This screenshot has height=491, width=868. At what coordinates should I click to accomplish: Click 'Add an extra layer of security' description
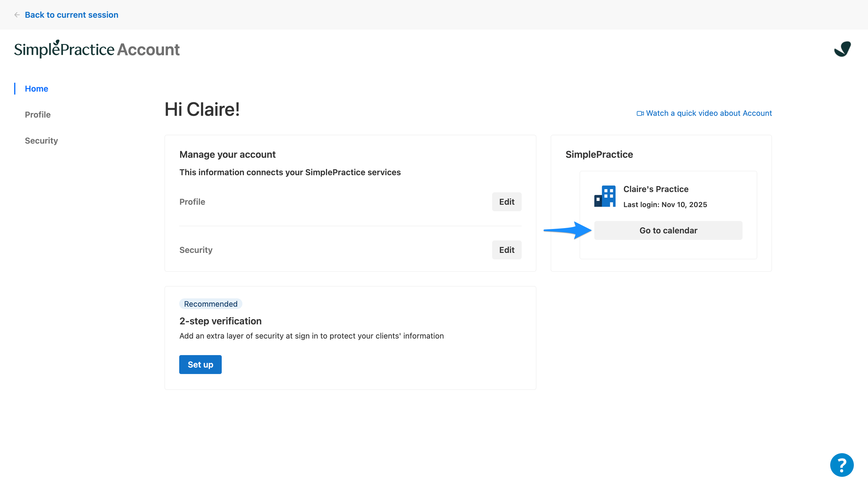click(311, 336)
